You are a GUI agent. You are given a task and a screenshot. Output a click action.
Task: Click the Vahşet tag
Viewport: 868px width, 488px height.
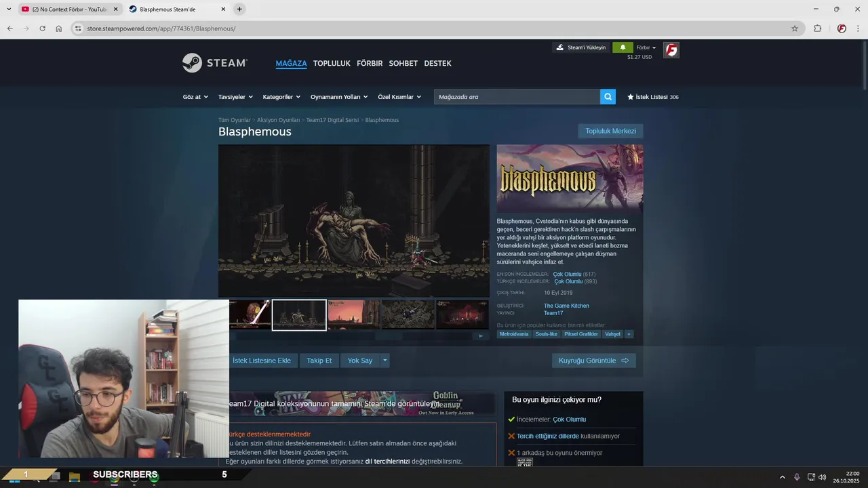pos(612,334)
